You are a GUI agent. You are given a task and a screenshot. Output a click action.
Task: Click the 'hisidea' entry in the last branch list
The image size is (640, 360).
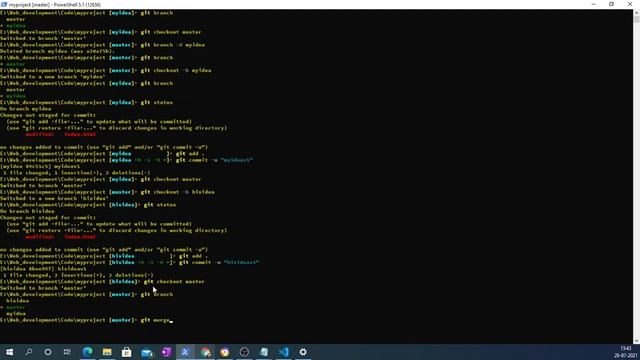(18, 301)
